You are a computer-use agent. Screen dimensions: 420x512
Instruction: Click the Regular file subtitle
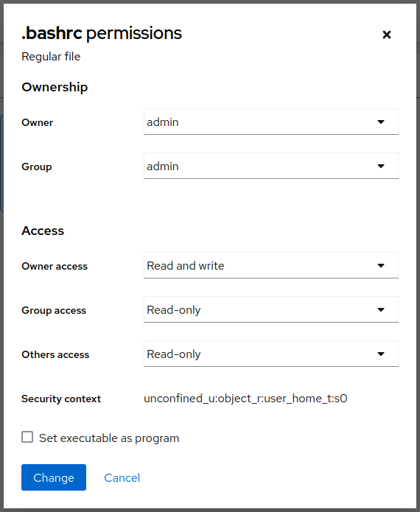click(x=51, y=57)
